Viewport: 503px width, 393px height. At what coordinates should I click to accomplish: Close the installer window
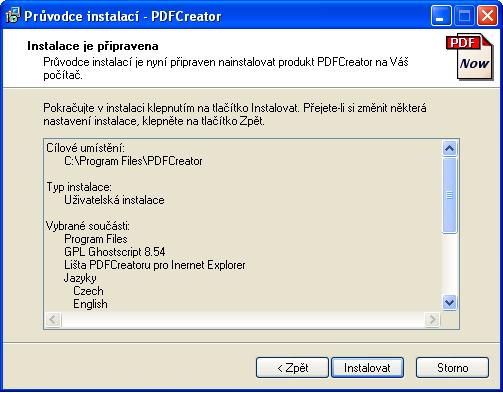[487, 16]
